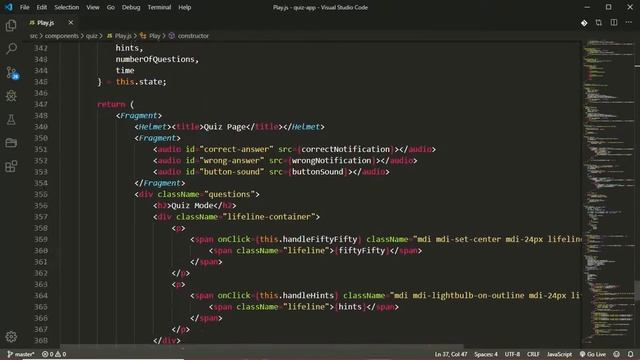Click line number 347

tap(41, 104)
